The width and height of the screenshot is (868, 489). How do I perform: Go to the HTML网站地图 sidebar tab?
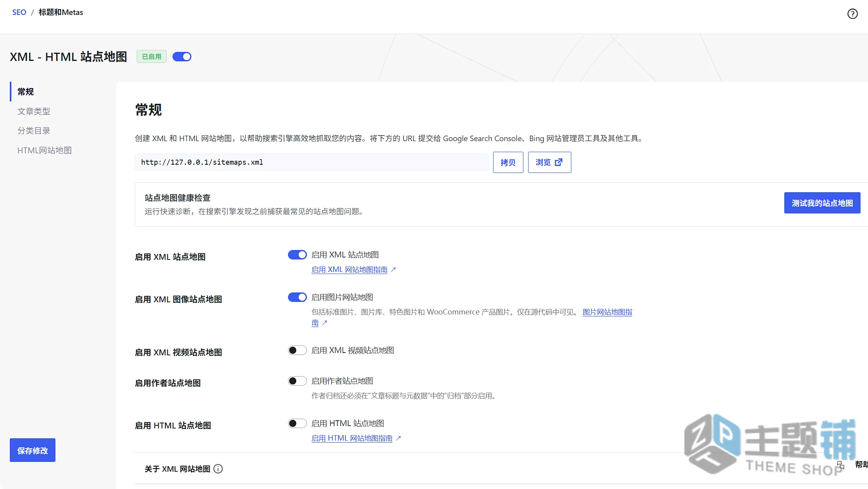click(x=44, y=150)
